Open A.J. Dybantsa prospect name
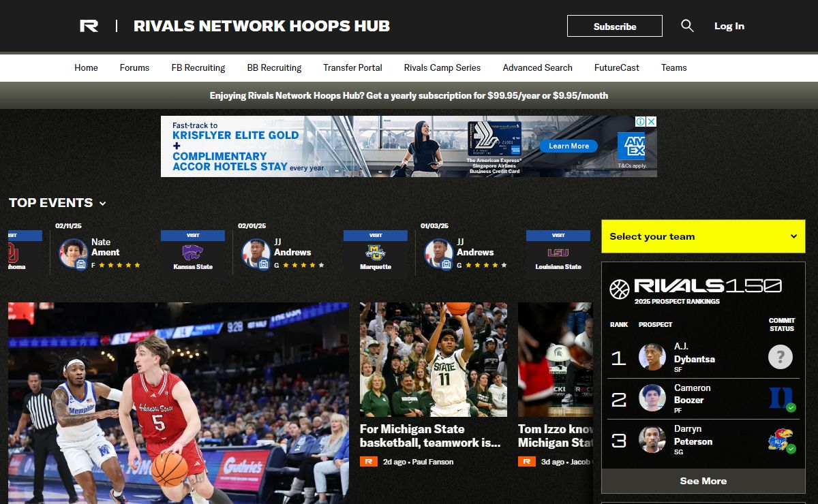 tap(695, 353)
